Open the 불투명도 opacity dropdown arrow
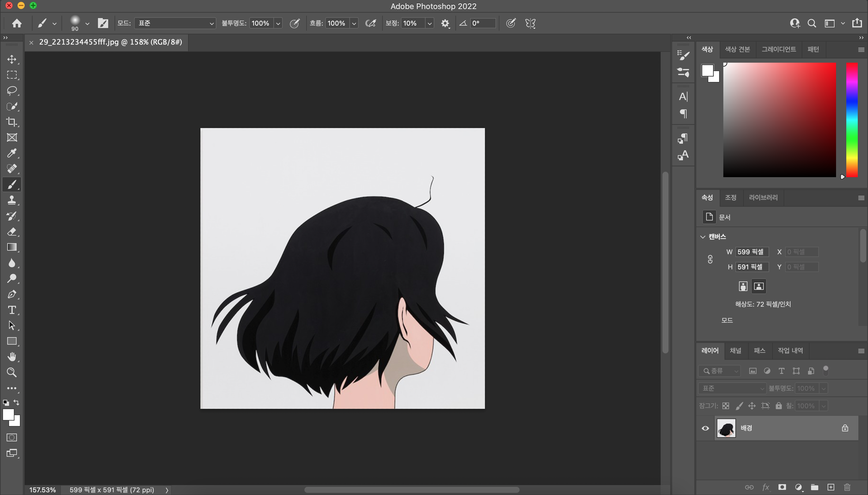868x495 pixels. pos(278,23)
